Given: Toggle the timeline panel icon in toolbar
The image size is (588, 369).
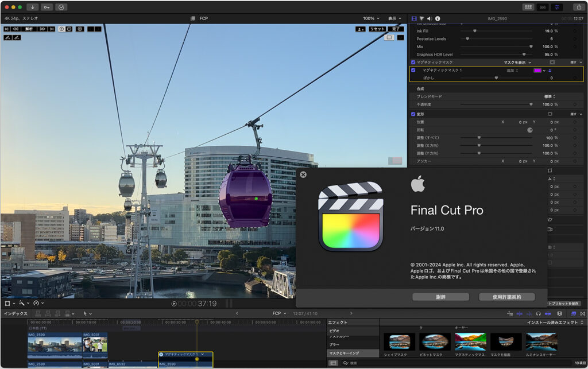Looking at the screenshot, I should click(x=542, y=7).
